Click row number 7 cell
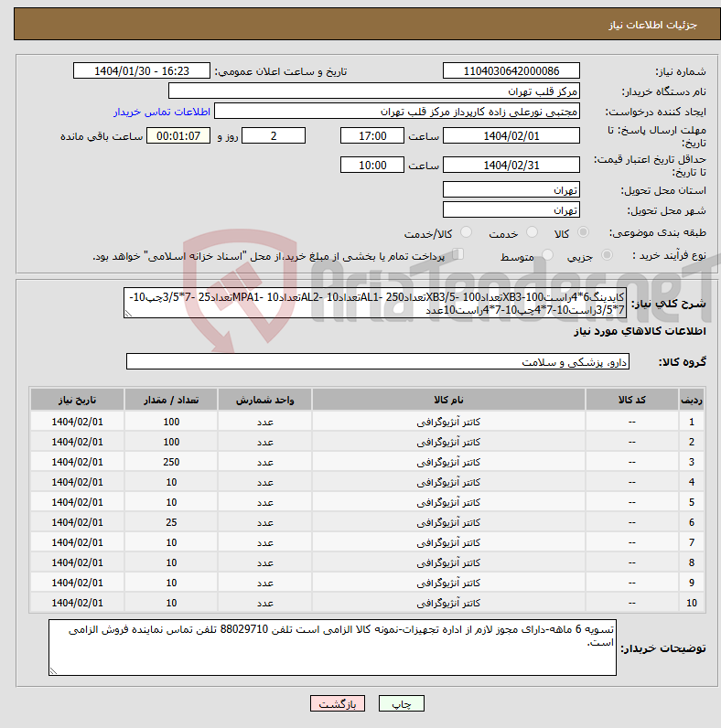 pos(692,542)
